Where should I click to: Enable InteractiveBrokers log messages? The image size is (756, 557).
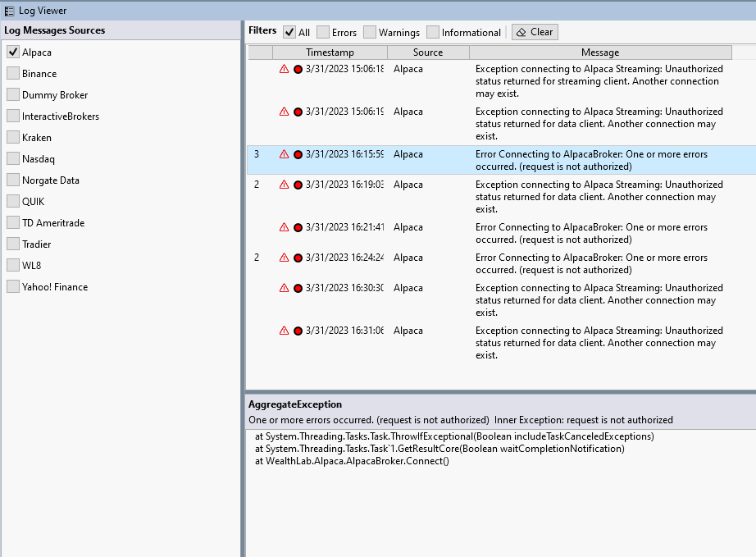tap(13, 116)
